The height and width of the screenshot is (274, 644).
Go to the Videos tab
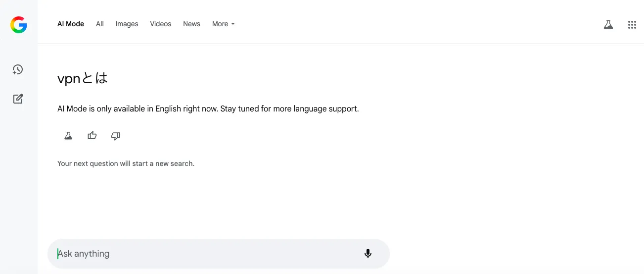(161, 24)
